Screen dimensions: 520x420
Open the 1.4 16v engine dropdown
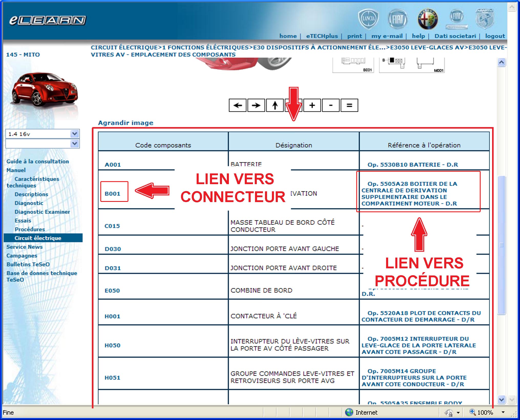click(75, 134)
